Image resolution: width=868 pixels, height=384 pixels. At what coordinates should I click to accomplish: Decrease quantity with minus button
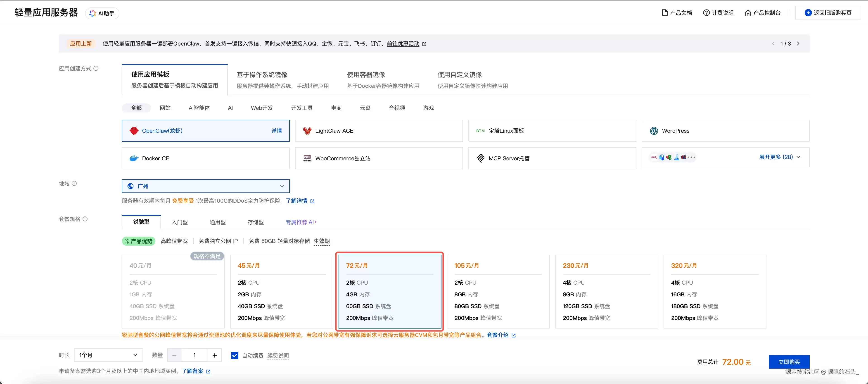[x=174, y=355]
